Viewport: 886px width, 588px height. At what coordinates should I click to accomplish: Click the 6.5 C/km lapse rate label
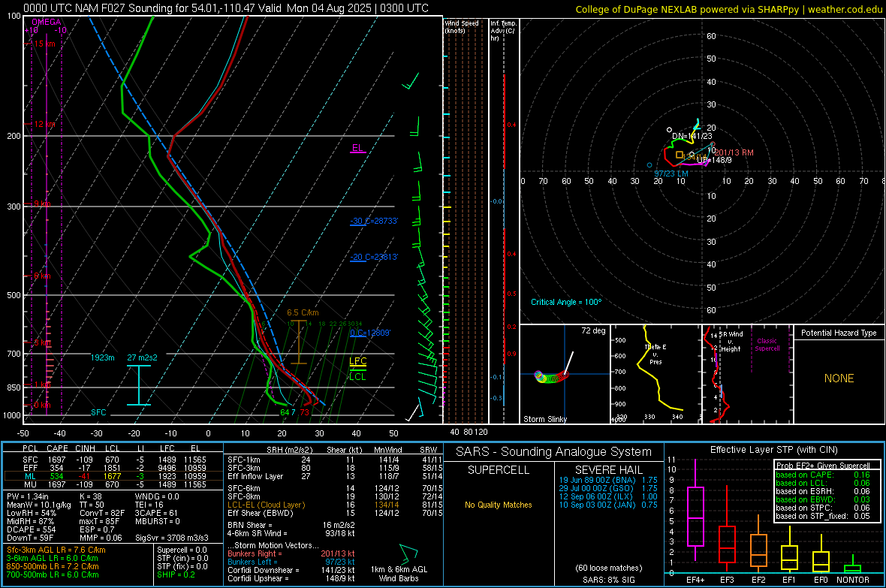pos(303,312)
